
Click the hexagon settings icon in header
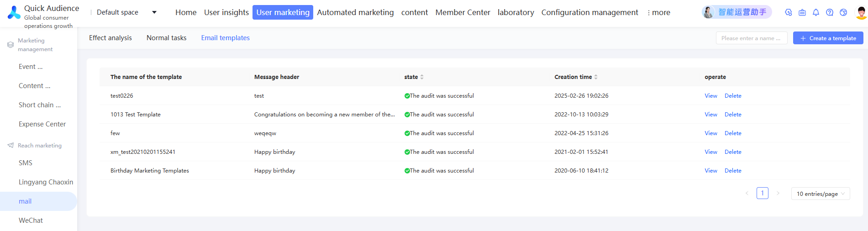[x=789, y=13]
